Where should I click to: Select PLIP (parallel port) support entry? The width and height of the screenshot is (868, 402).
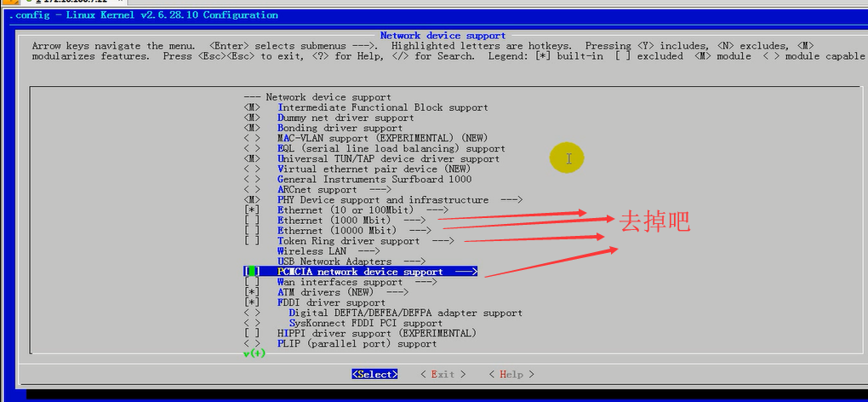click(x=357, y=343)
